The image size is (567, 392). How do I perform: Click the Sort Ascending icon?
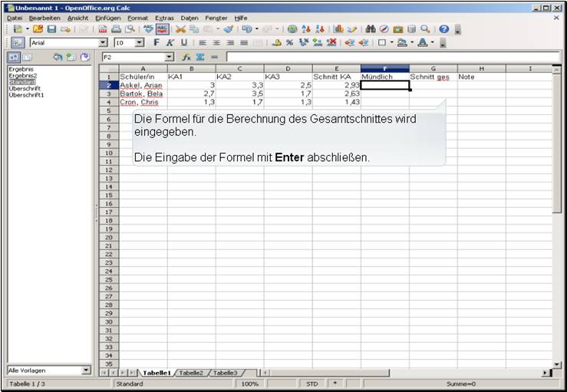(306, 29)
